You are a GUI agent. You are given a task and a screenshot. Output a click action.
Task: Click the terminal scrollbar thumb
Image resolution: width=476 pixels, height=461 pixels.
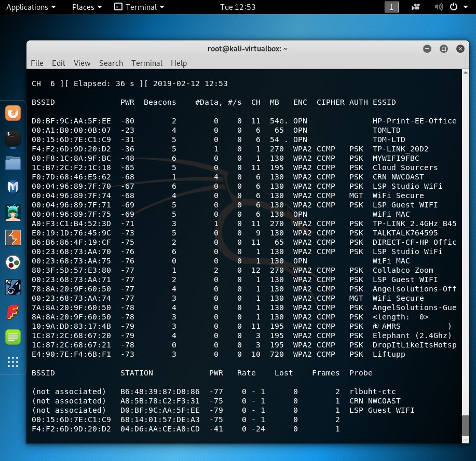point(466,426)
